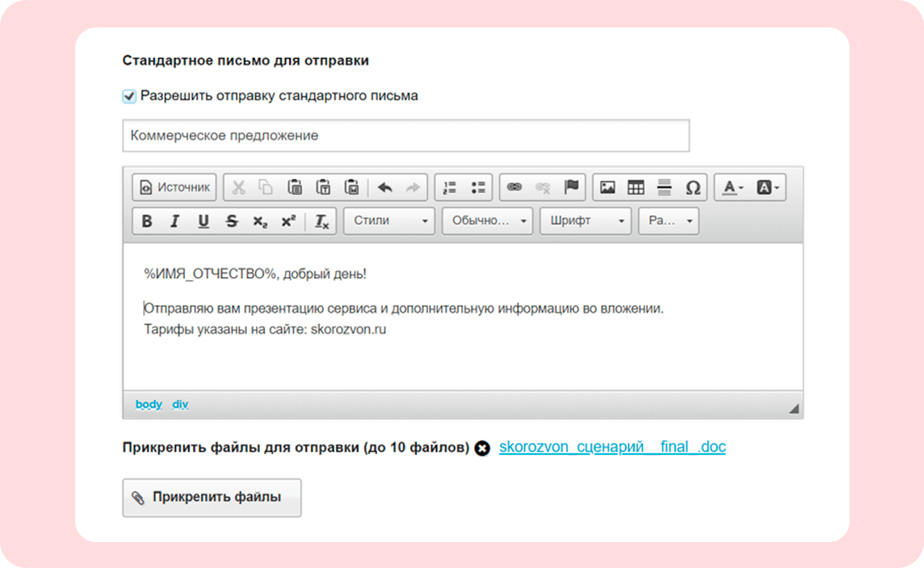Viewport: 924px width, 568px height.
Task: Open the attached skorozvon_сценарий final .doc link
Action: pyautogui.click(x=612, y=447)
